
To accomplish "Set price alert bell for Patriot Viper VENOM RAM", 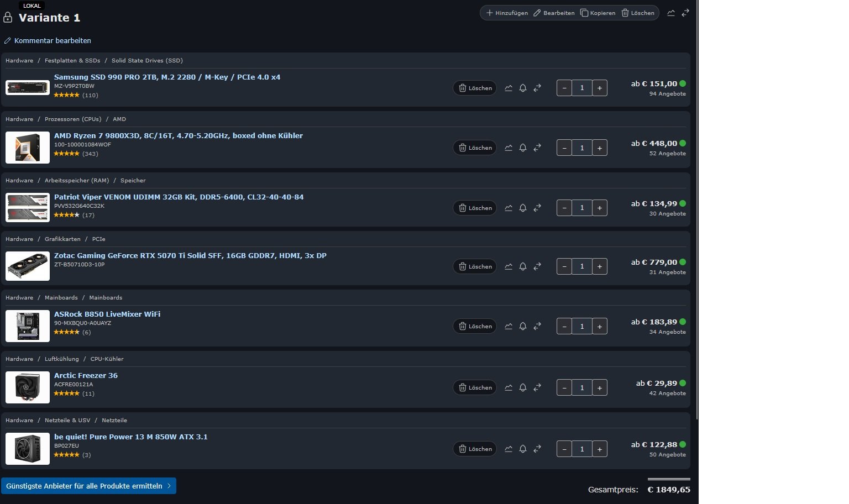I will pos(523,208).
